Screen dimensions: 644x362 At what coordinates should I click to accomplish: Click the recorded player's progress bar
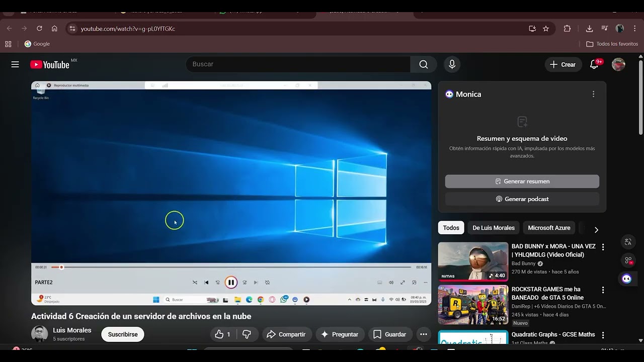(x=231, y=267)
